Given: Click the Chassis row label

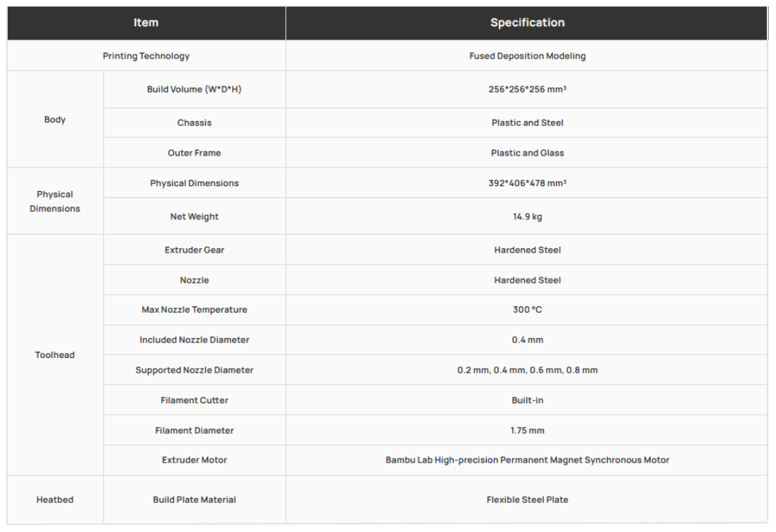Looking at the screenshot, I should tap(194, 122).
